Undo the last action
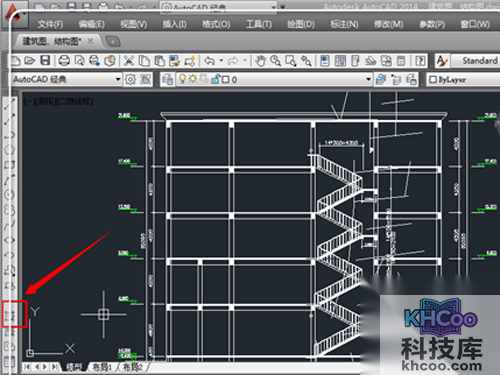 pos(209,61)
